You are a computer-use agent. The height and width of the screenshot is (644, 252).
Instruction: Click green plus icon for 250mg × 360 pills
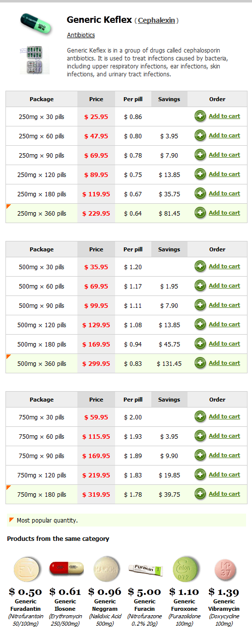pos(200,213)
